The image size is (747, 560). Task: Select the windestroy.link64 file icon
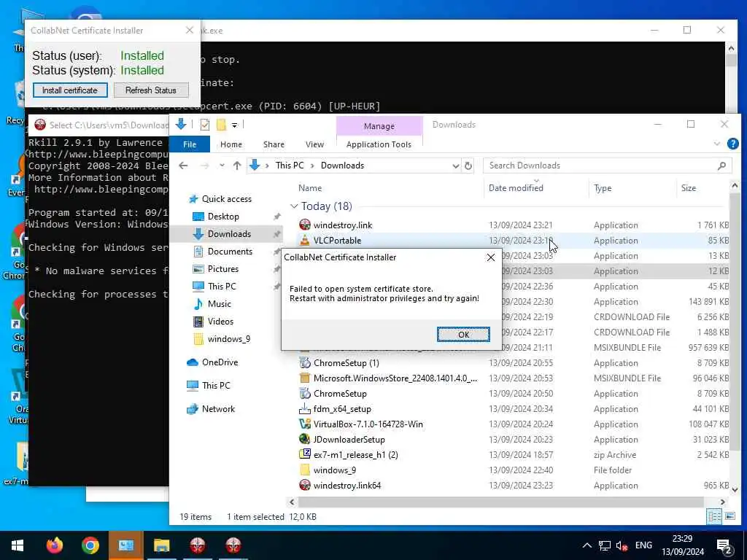(x=305, y=485)
